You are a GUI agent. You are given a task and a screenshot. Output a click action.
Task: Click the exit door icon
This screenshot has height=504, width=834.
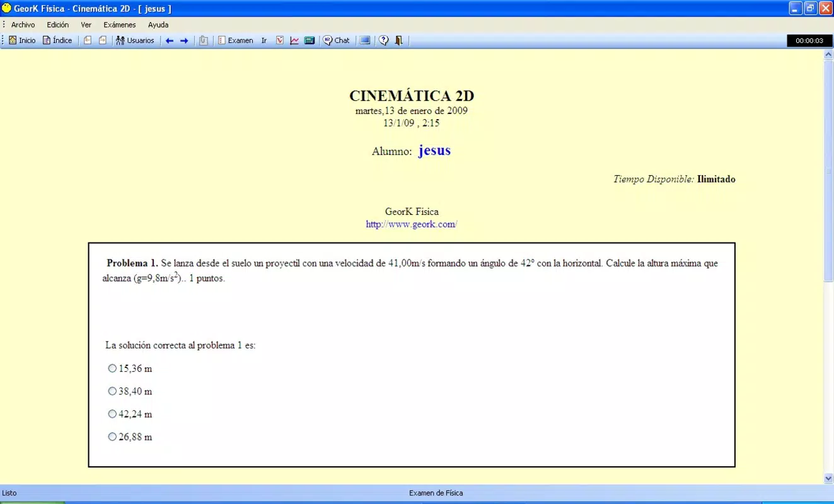[398, 40]
